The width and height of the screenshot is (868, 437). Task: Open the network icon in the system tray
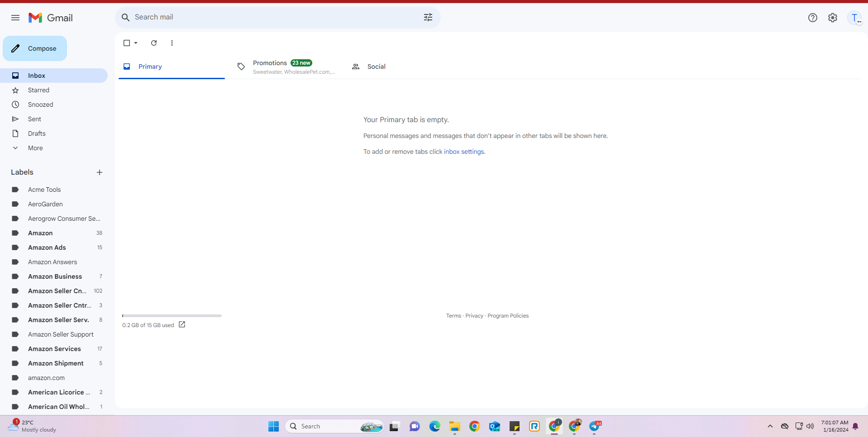(799, 426)
